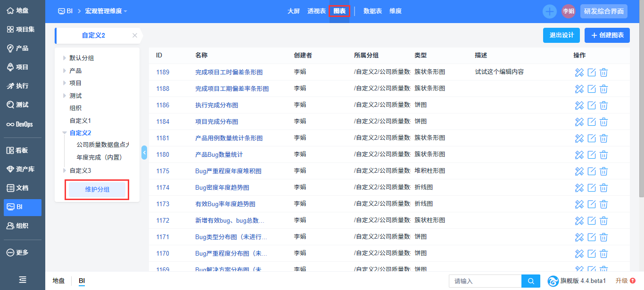Select 年度完成（内置） tree item
This screenshot has height=290, width=644.
(x=99, y=158)
